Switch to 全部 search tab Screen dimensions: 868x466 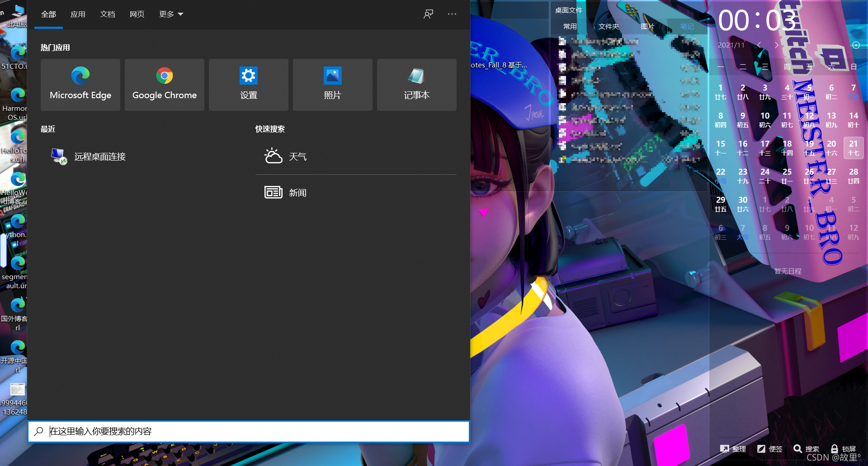point(49,14)
